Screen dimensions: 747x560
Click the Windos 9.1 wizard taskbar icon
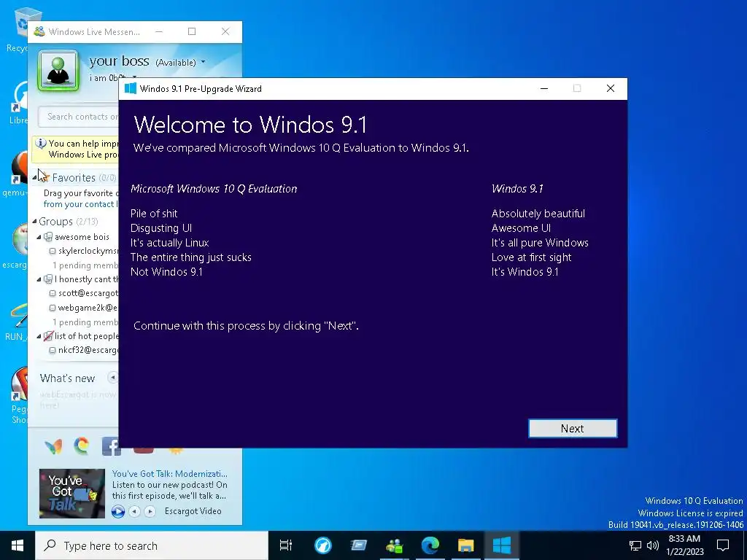pos(502,545)
